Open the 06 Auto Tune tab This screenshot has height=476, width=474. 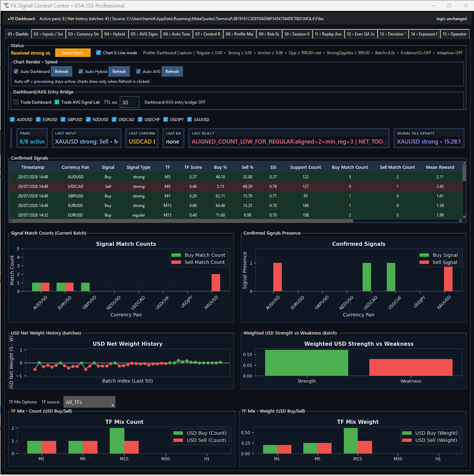(x=177, y=34)
